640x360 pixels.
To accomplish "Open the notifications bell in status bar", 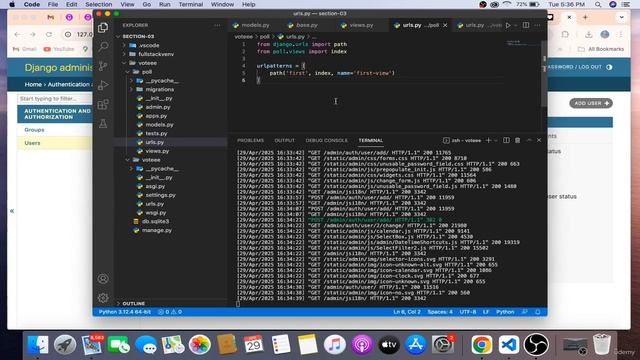I will click(x=538, y=312).
